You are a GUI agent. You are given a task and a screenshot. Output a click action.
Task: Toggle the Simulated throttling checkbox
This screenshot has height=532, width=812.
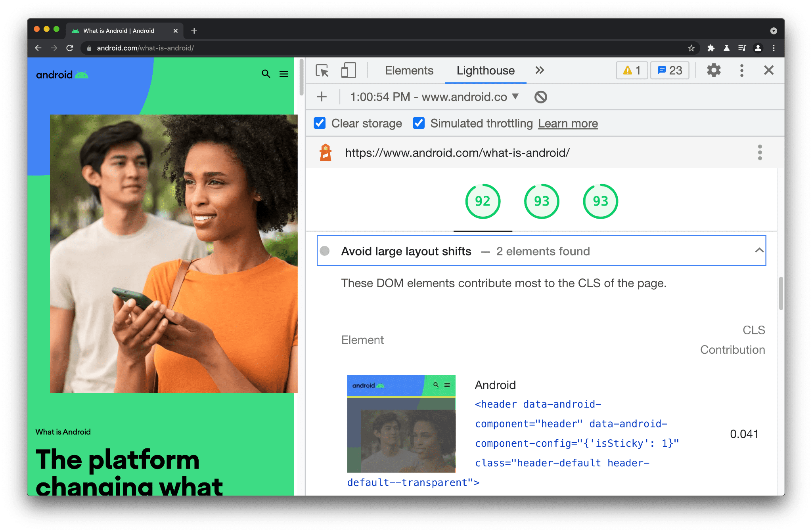point(417,123)
